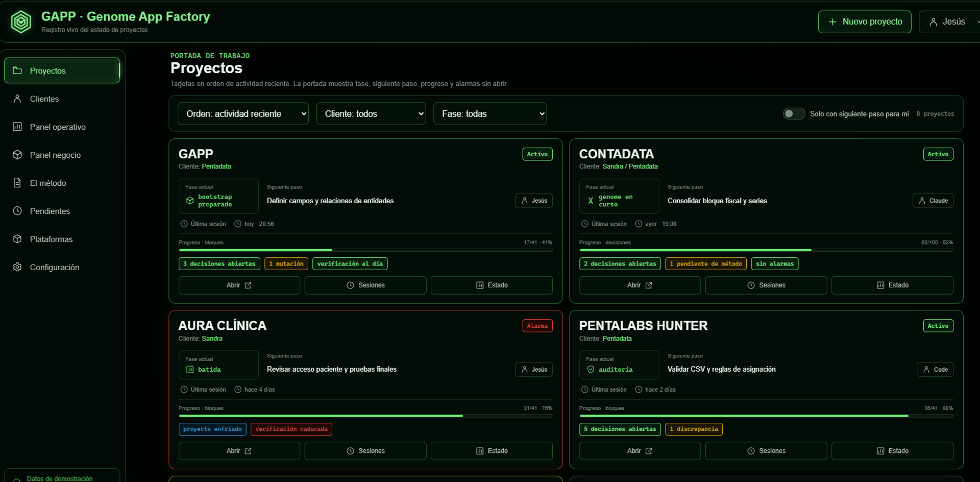Screen dimensions: 980x482
Task: Click Nuevo proyecto button
Action: pos(865,22)
